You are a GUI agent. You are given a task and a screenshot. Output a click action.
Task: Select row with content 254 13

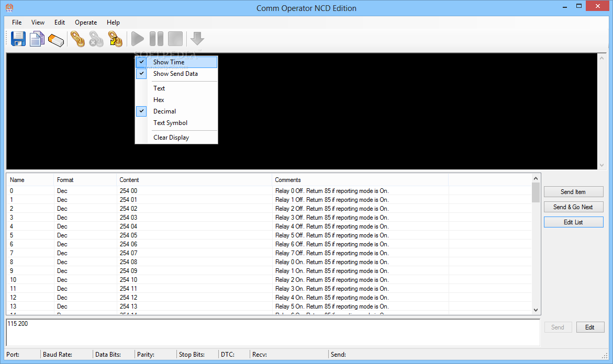pos(269,306)
